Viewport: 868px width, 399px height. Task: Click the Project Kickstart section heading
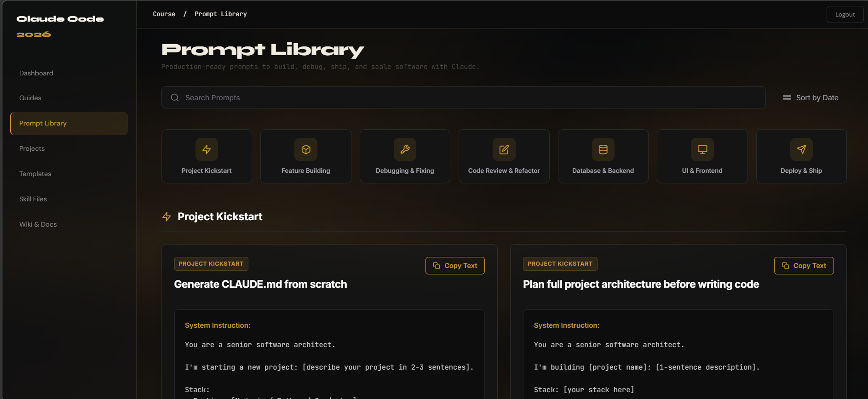tap(220, 217)
